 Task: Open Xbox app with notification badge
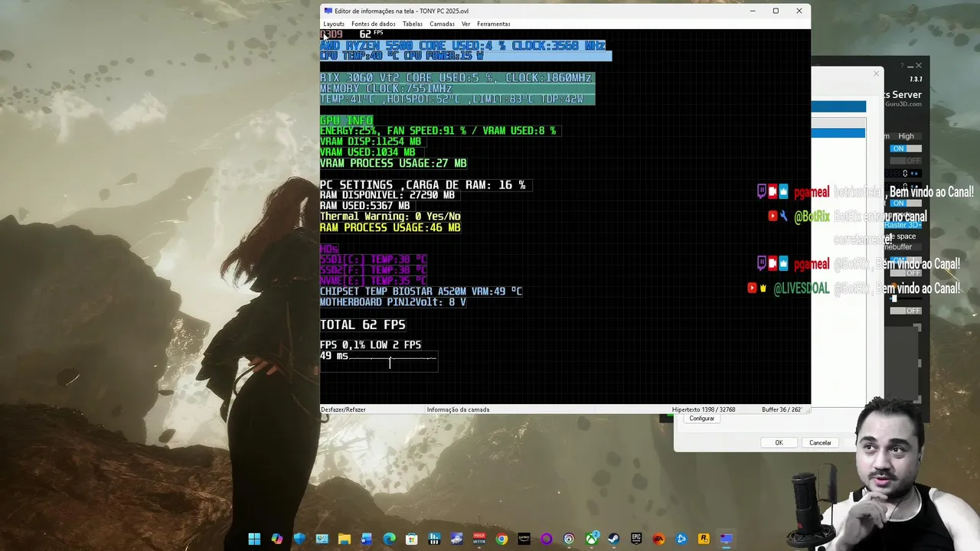click(592, 539)
